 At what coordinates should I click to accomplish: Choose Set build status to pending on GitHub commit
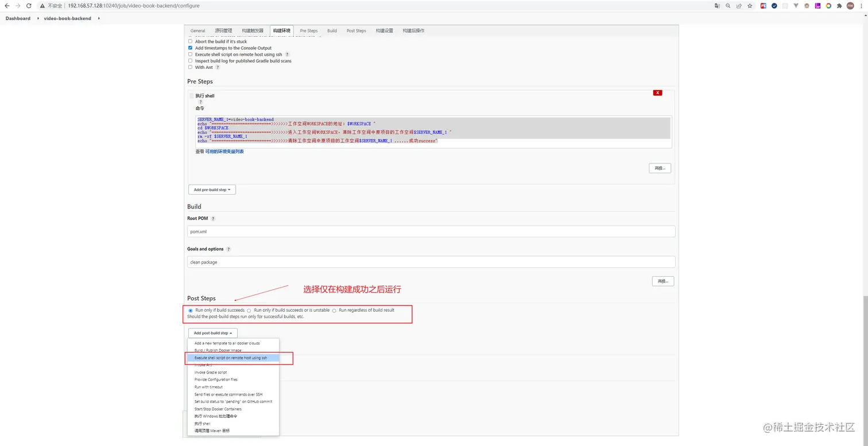233,401
